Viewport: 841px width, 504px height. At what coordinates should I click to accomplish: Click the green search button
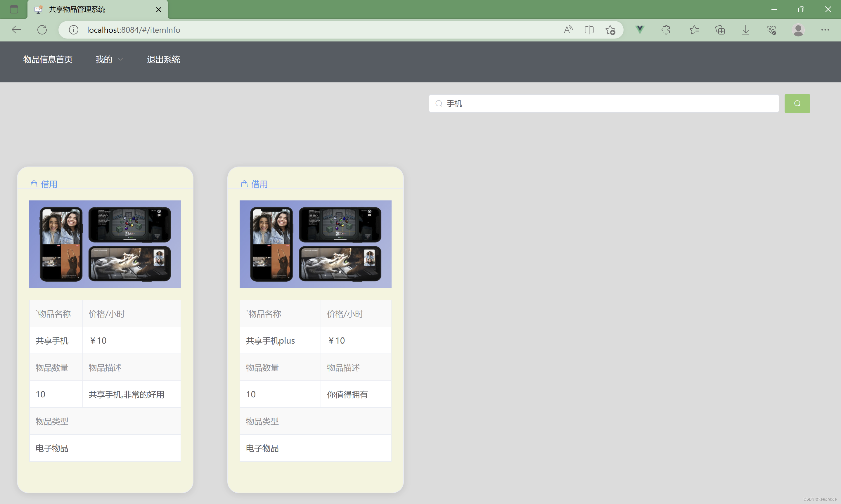point(797,103)
